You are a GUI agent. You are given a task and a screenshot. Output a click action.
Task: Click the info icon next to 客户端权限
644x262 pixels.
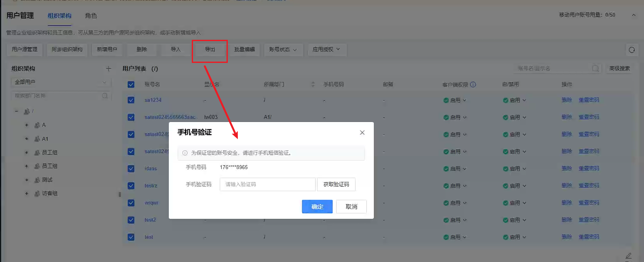tap(473, 84)
